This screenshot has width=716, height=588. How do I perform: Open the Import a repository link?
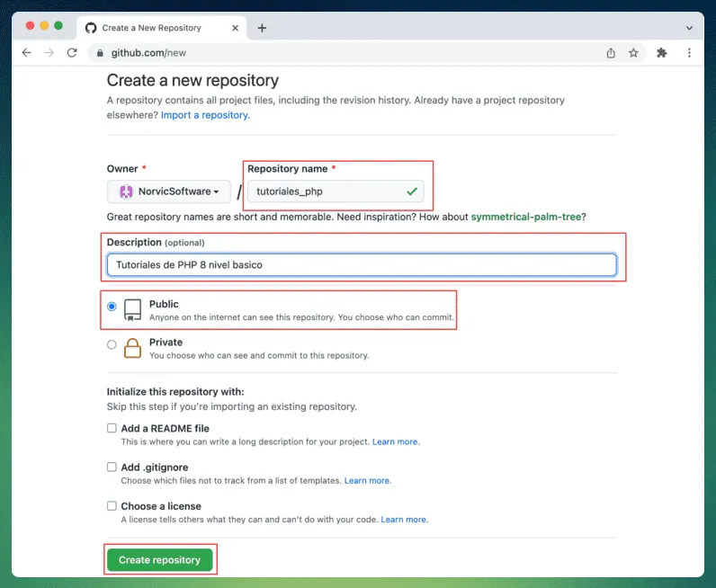205,115
